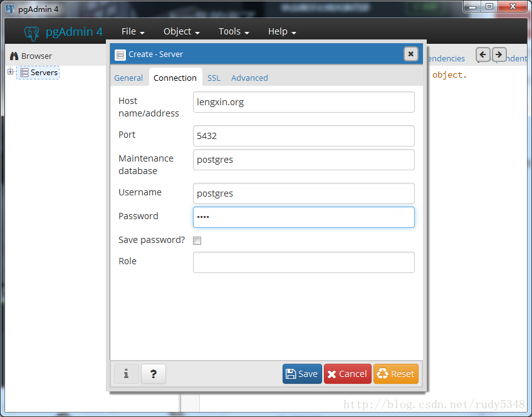Switch to the SSL tab
The height and width of the screenshot is (417, 532).
tap(214, 78)
